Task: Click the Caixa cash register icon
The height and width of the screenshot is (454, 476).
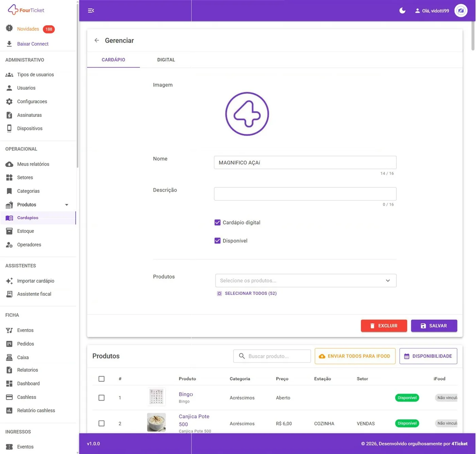Action: 9,357
